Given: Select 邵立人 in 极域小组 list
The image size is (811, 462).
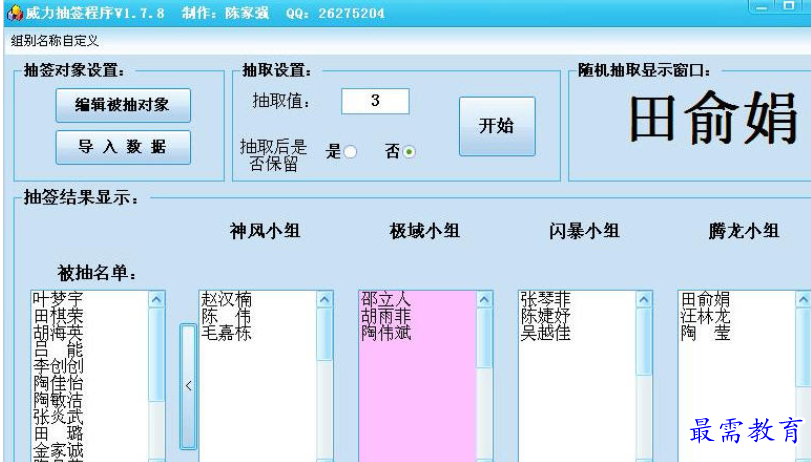Looking at the screenshot, I should coord(386,299).
